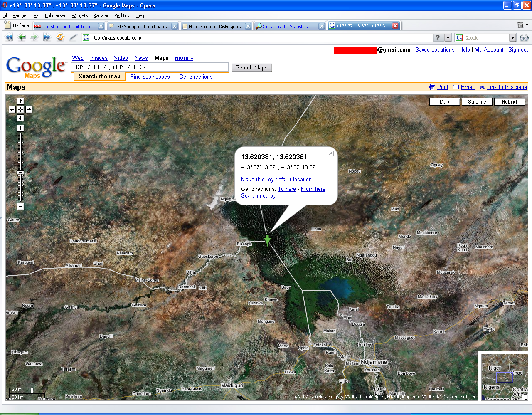Open the address bar dropdown arrow
The height and width of the screenshot is (415, 532).
pyautogui.click(x=448, y=38)
